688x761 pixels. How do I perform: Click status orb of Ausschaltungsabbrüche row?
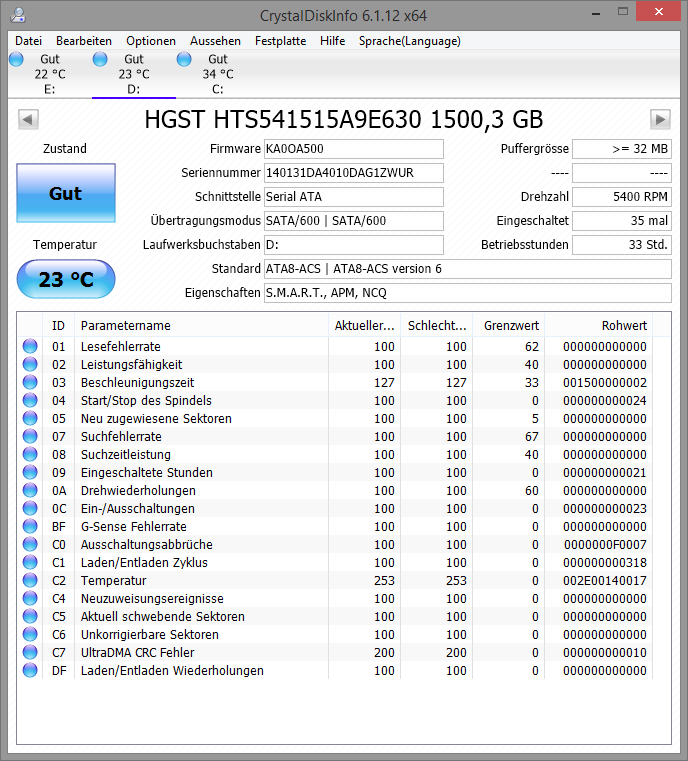point(30,544)
